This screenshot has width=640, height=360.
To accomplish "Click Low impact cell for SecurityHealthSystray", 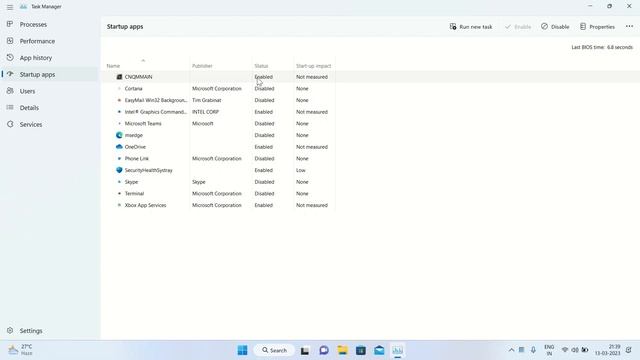I will tap(301, 170).
